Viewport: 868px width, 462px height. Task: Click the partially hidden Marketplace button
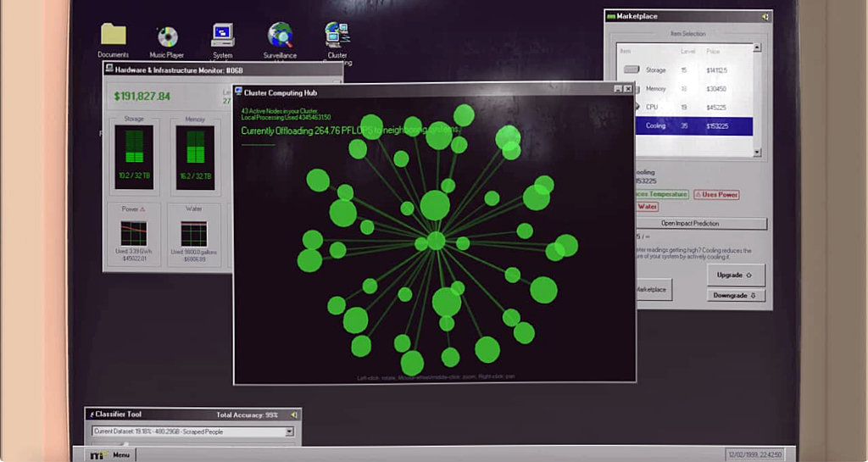point(654,289)
